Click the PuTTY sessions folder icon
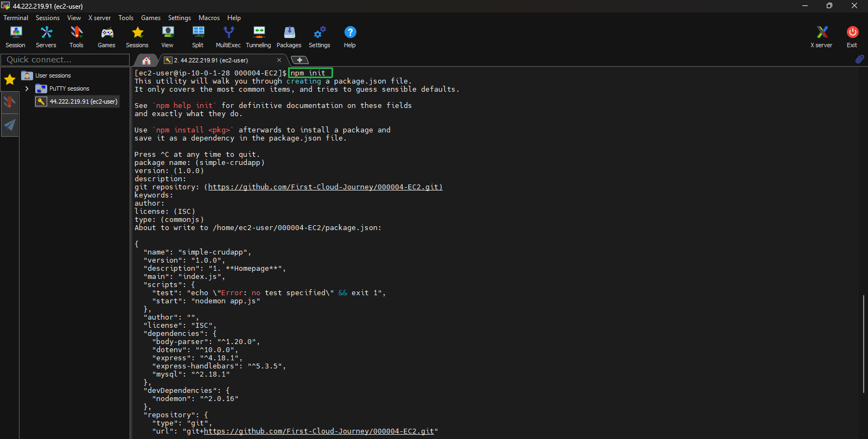 (41, 88)
